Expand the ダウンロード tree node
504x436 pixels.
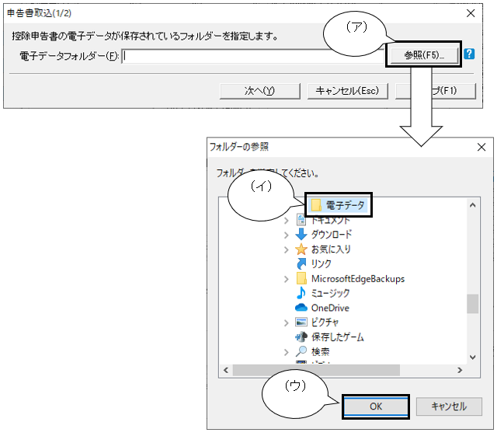coord(286,235)
